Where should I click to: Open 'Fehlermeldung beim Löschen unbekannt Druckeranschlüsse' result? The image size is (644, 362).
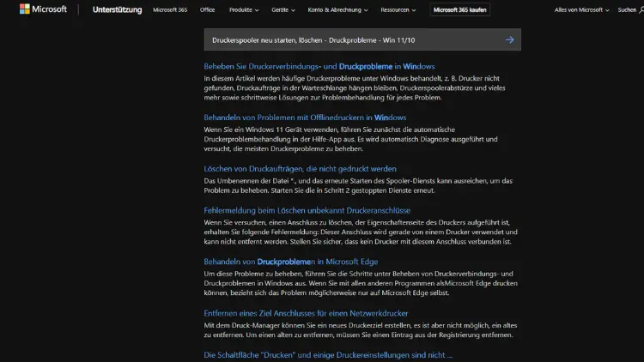(307, 210)
